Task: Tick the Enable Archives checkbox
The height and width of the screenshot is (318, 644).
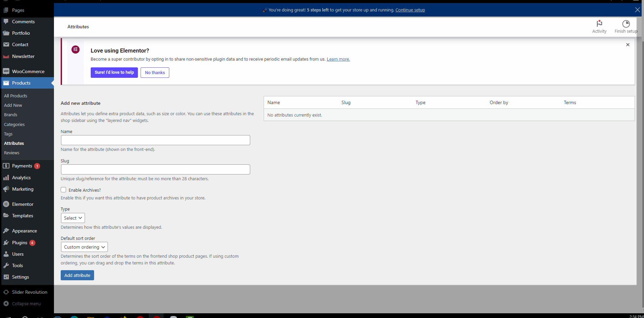Action: coord(63,190)
